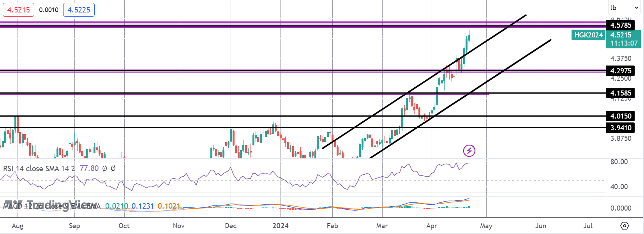Select the purple shaded zone near 4.5785

(303, 25)
